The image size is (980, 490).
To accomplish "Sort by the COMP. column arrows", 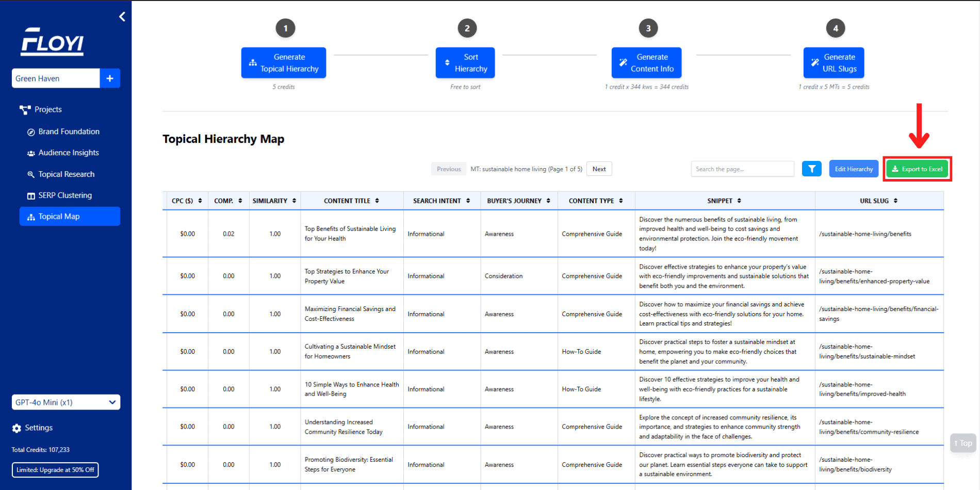I will pyautogui.click(x=240, y=201).
